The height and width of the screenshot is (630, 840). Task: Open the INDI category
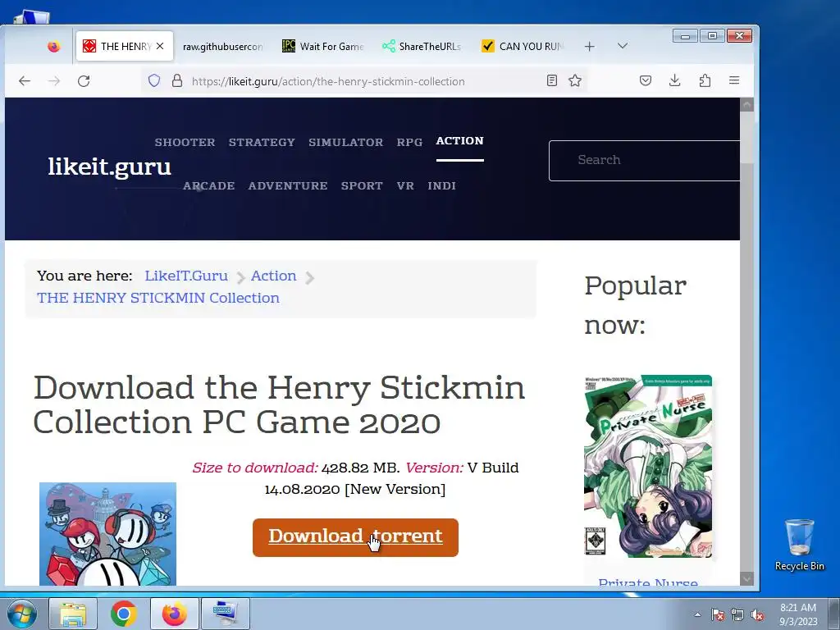coord(442,186)
